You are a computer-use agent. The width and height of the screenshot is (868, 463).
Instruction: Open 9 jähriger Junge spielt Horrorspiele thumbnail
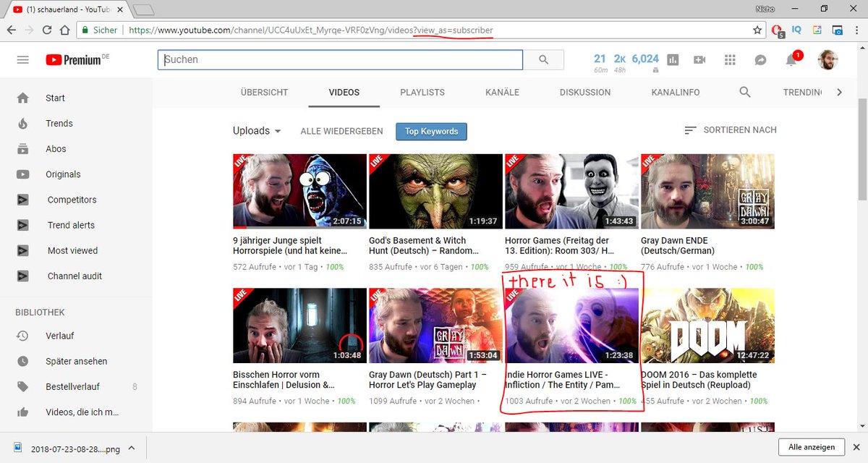(x=299, y=191)
